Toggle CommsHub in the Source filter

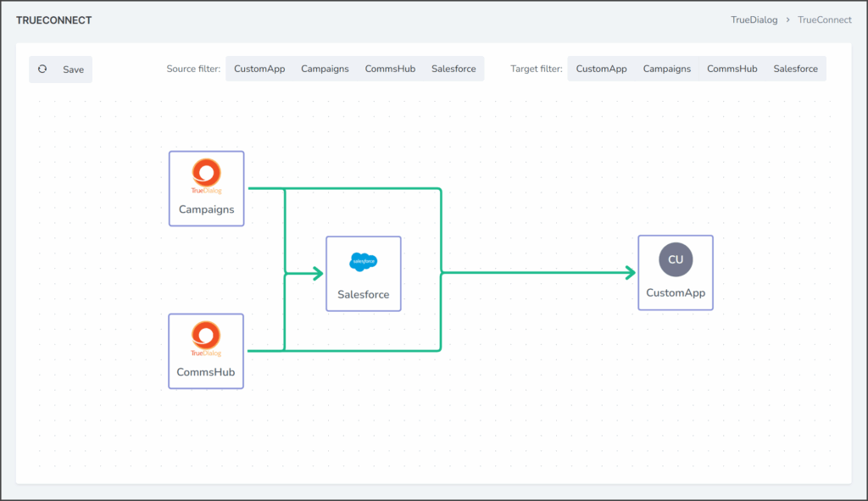(x=390, y=69)
